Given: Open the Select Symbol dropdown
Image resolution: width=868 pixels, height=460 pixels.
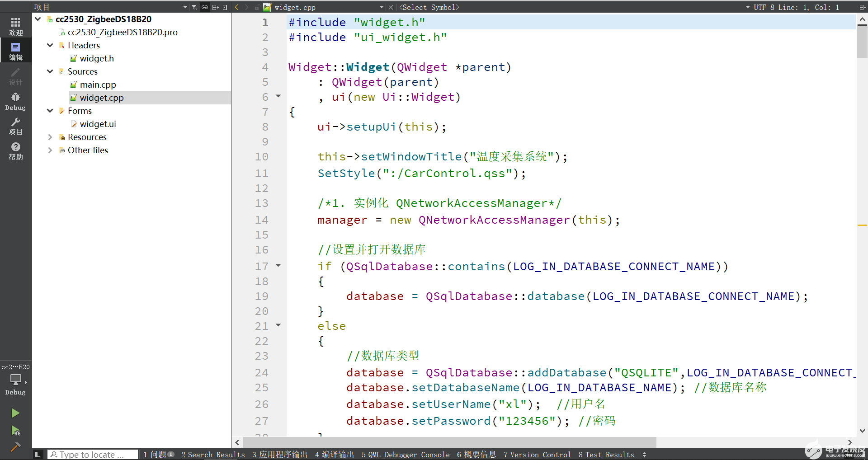Looking at the screenshot, I should coord(748,7).
